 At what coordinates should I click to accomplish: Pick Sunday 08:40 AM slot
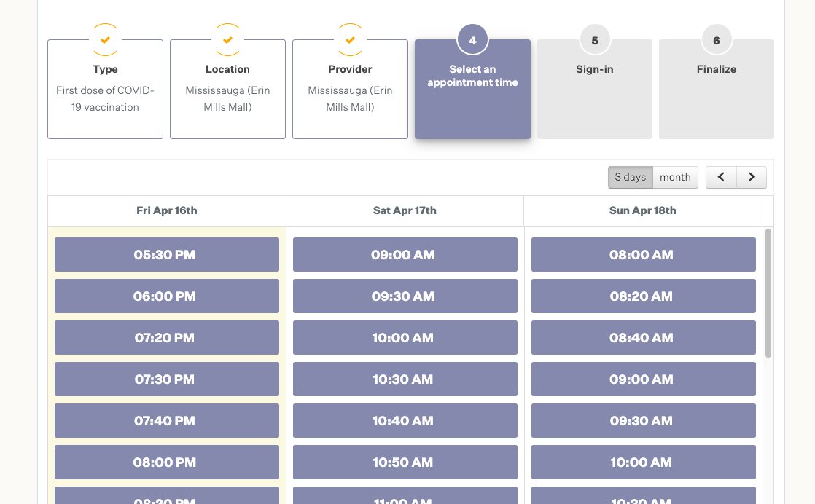pos(644,337)
